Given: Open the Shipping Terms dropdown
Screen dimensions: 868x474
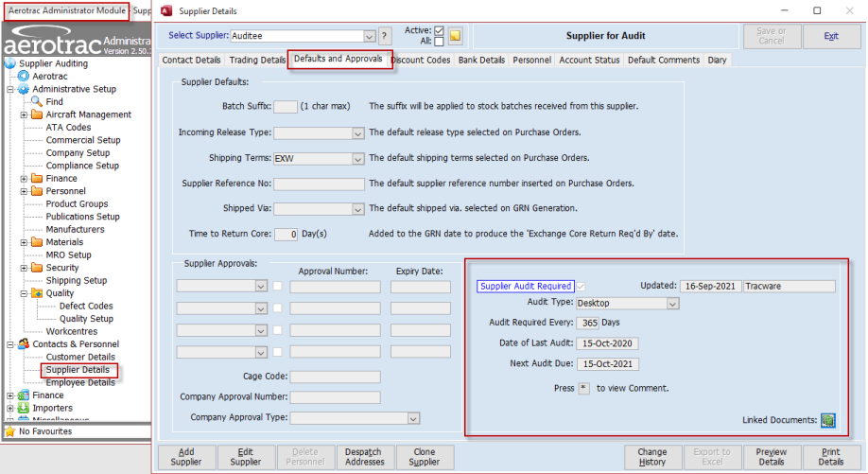Looking at the screenshot, I should point(357,158).
